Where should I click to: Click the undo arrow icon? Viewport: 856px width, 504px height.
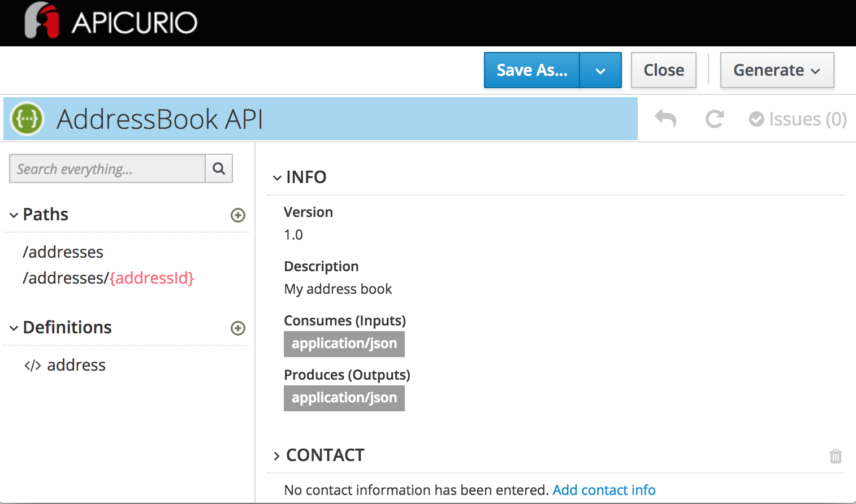665,119
